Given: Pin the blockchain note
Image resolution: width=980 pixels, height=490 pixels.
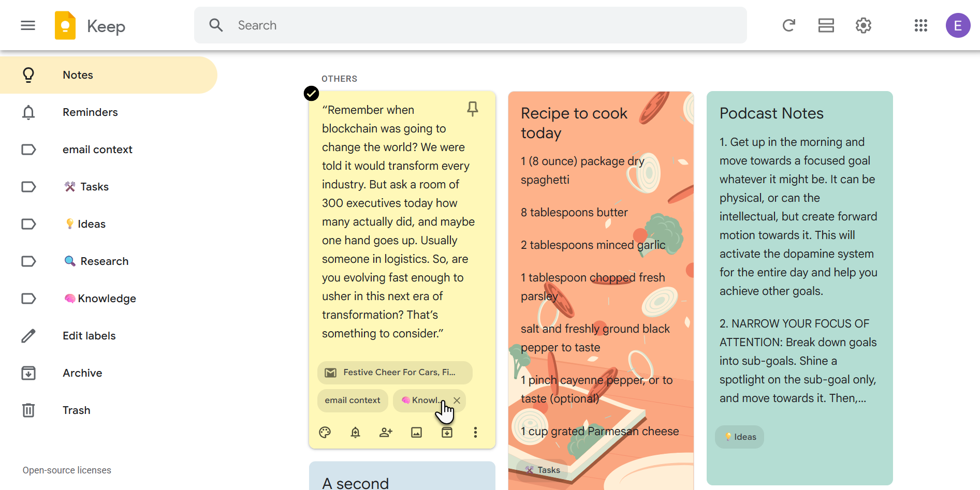Looking at the screenshot, I should (472, 109).
